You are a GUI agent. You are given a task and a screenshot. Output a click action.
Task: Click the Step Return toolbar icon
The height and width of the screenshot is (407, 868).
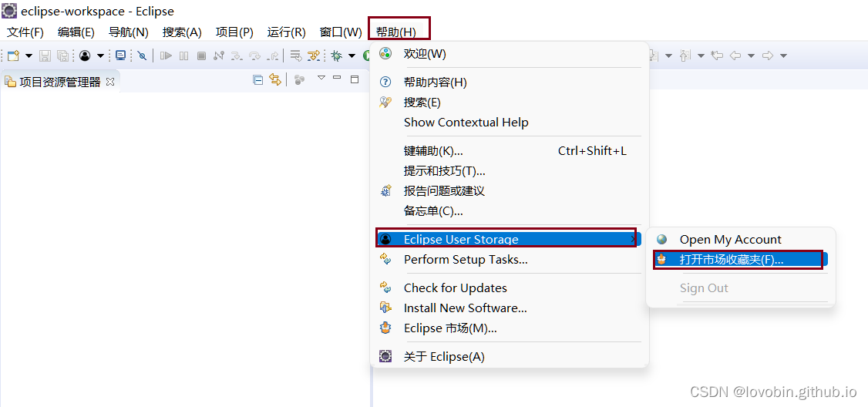point(273,55)
